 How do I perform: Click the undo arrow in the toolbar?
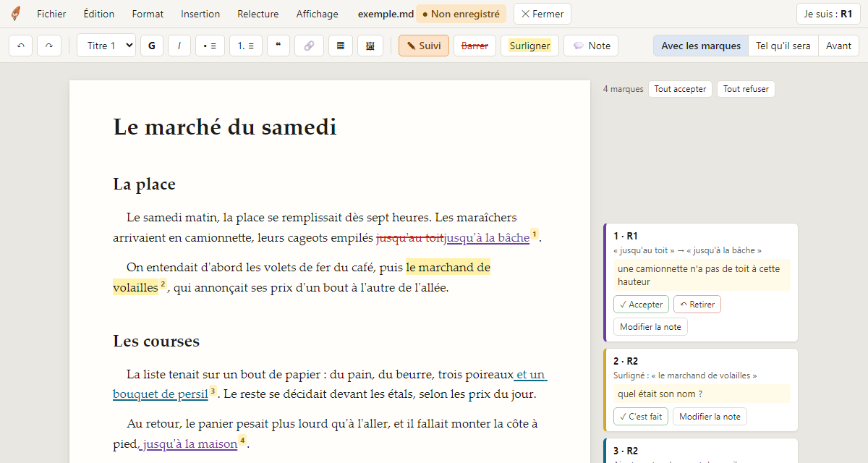21,46
